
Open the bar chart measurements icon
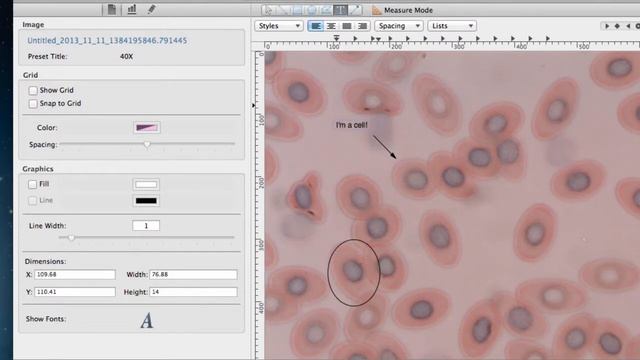131,9
